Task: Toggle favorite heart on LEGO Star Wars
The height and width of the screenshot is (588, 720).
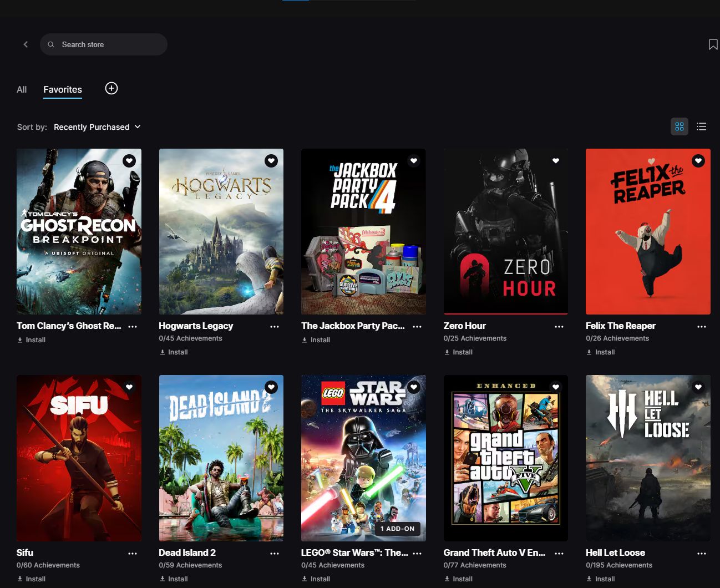Action: tap(414, 387)
